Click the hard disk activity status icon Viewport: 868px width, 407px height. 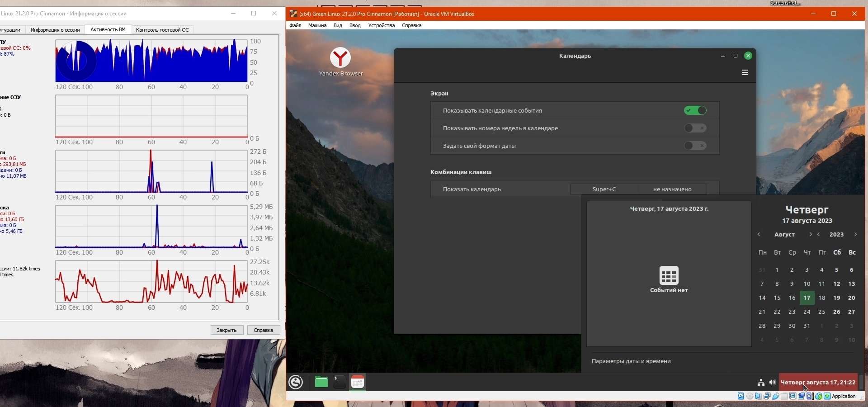[x=741, y=396]
